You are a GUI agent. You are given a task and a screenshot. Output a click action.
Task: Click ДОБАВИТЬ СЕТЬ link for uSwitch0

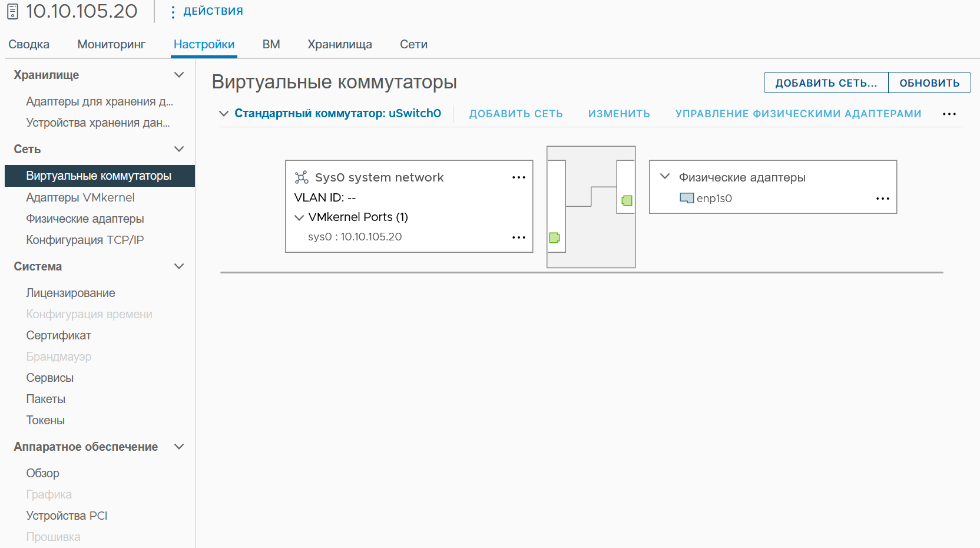(516, 114)
